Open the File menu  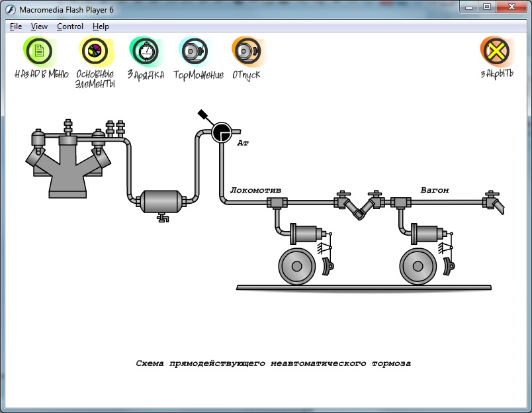coord(16,26)
